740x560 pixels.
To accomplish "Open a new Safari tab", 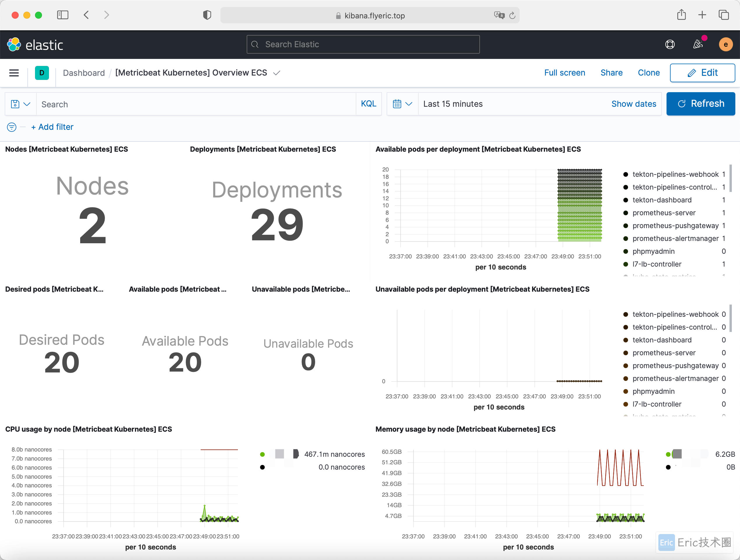I will pos(702,15).
